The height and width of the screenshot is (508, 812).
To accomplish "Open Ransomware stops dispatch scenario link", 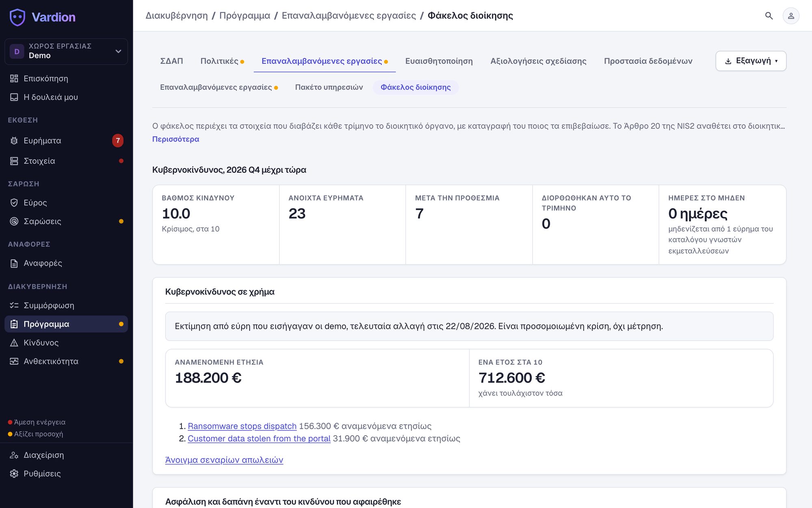I will pos(242,426).
